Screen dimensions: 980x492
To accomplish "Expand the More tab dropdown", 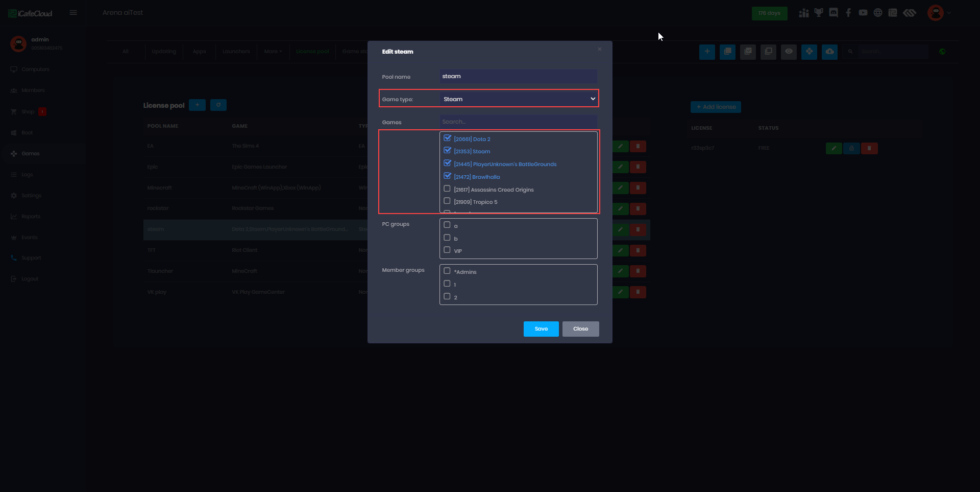I will tap(273, 52).
